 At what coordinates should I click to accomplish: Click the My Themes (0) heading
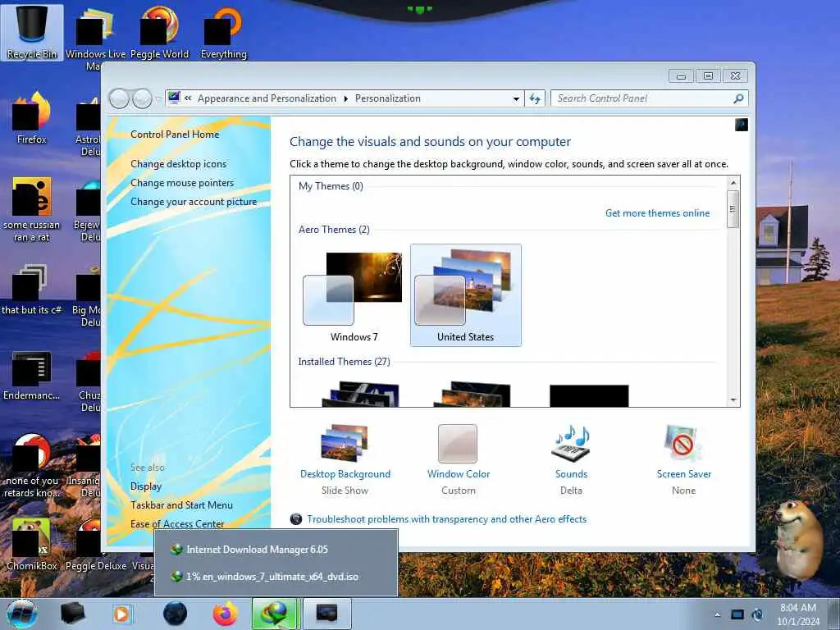tap(331, 186)
